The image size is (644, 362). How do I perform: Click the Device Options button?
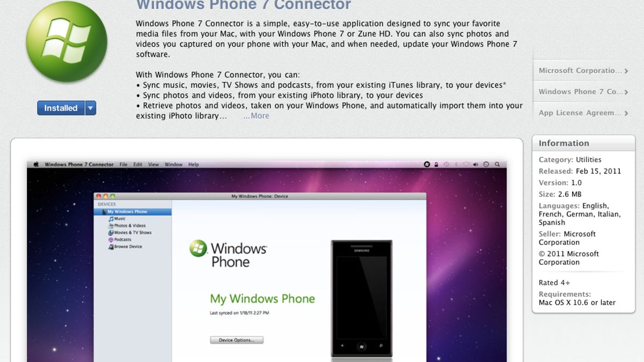(236, 339)
